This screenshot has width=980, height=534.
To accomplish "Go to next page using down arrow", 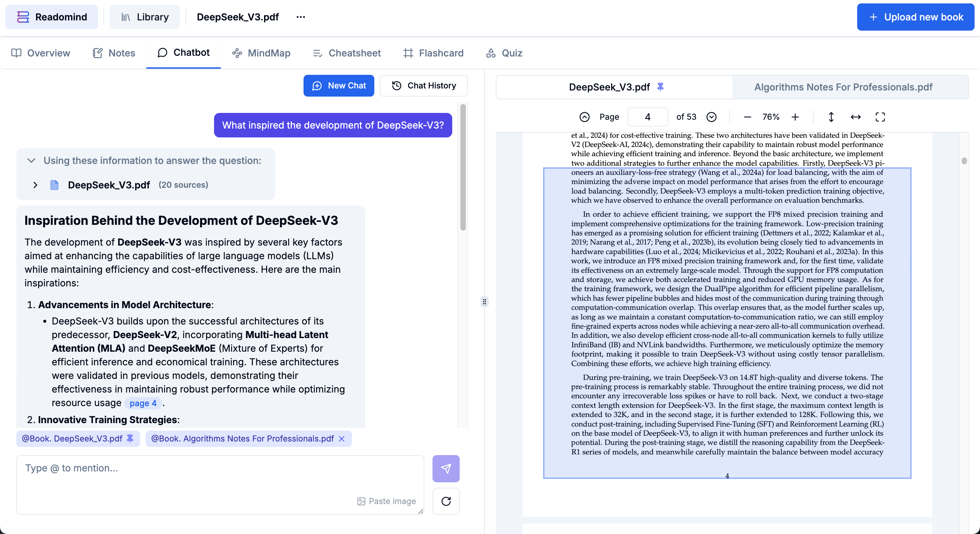I will click(x=711, y=117).
